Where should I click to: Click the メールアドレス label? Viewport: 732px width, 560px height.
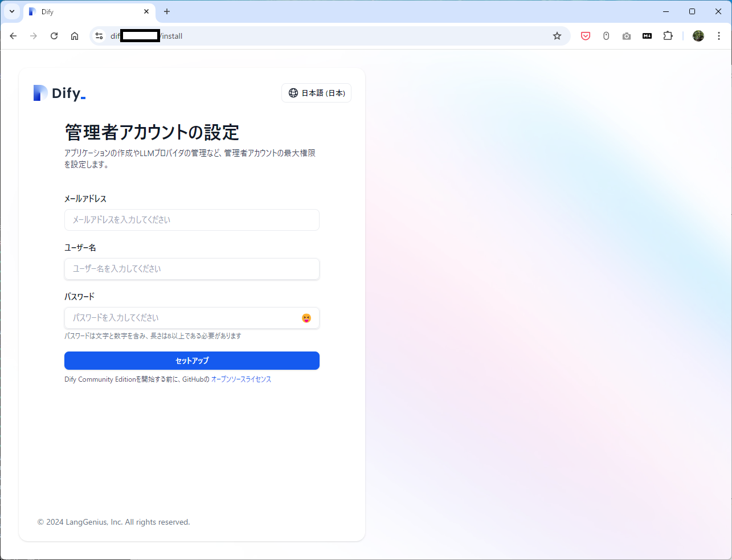coord(85,199)
